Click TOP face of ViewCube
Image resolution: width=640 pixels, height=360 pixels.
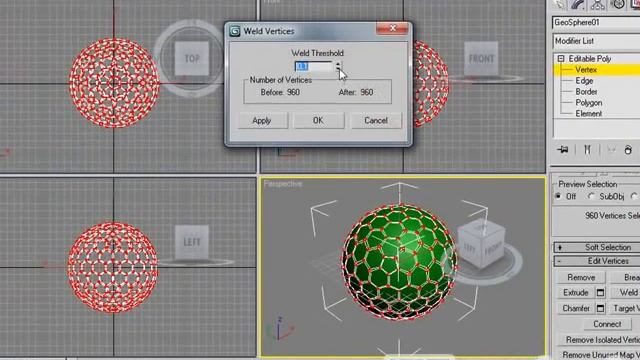(192, 58)
